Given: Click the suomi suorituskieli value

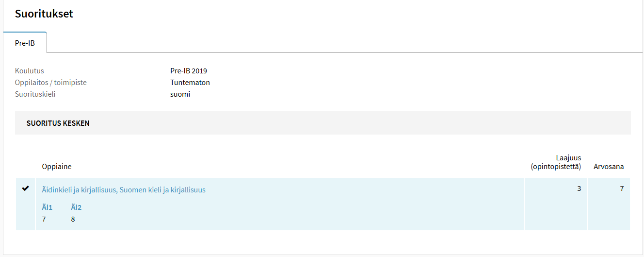Looking at the screenshot, I should [x=180, y=94].
